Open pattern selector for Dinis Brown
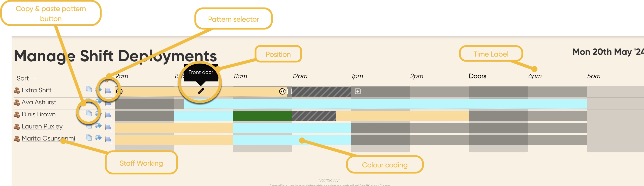This screenshot has width=644, height=186. point(108,115)
